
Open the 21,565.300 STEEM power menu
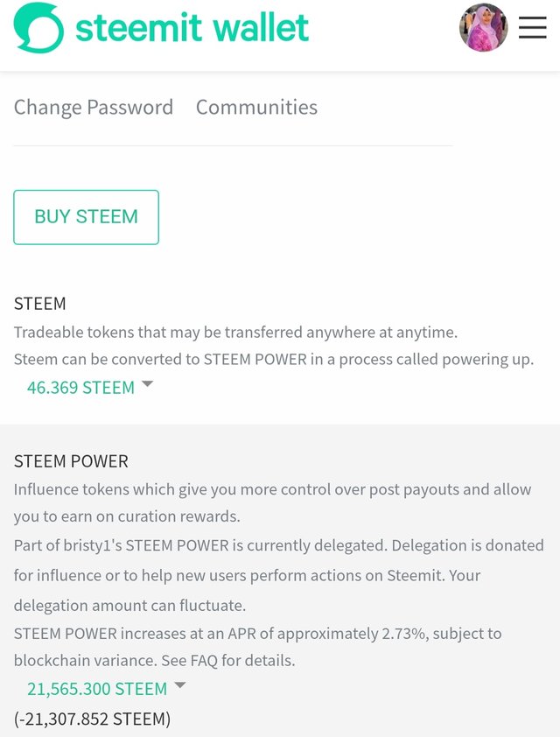click(97, 689)
